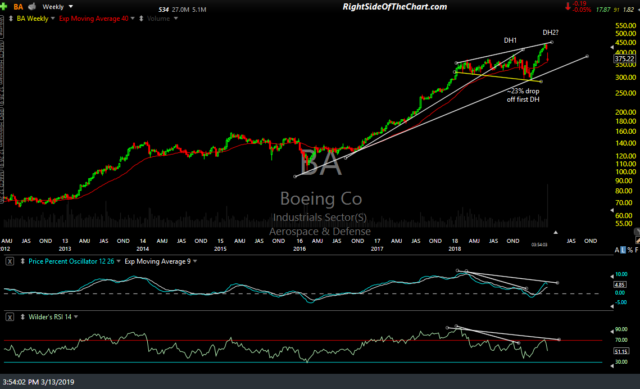The image size is (640, 389).
Task: Click the Wilder's RSI reorder arrows
Action: click(x=22, y=317)
